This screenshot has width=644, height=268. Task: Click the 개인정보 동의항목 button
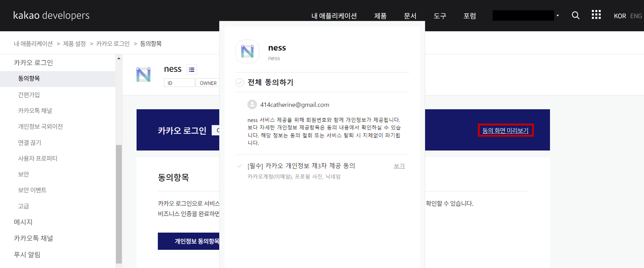189,241
